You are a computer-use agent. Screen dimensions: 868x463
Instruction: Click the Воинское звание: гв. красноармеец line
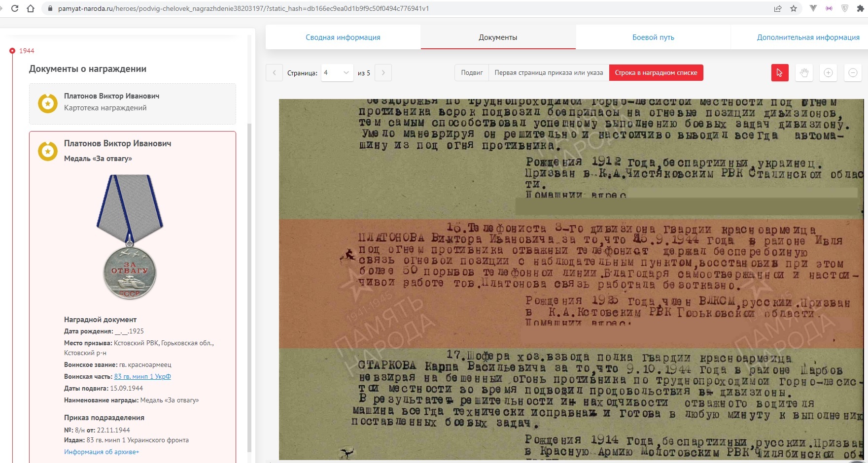click(x=118, y=365)
